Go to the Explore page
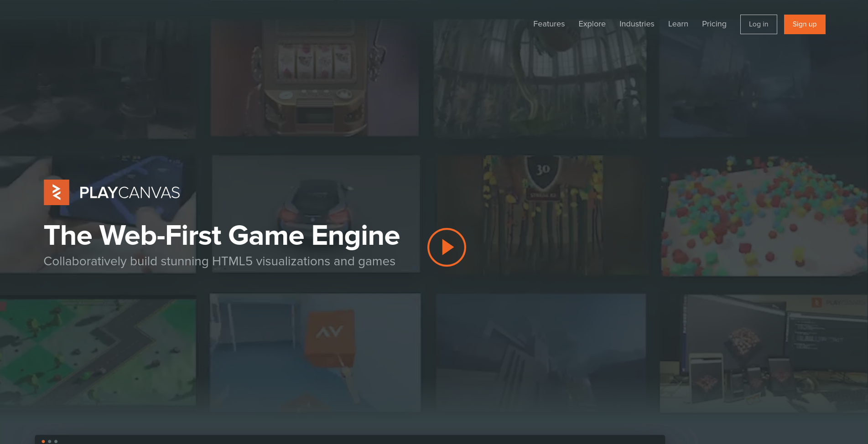This screenshot has height=444, width=868. [x=592, y=24]
